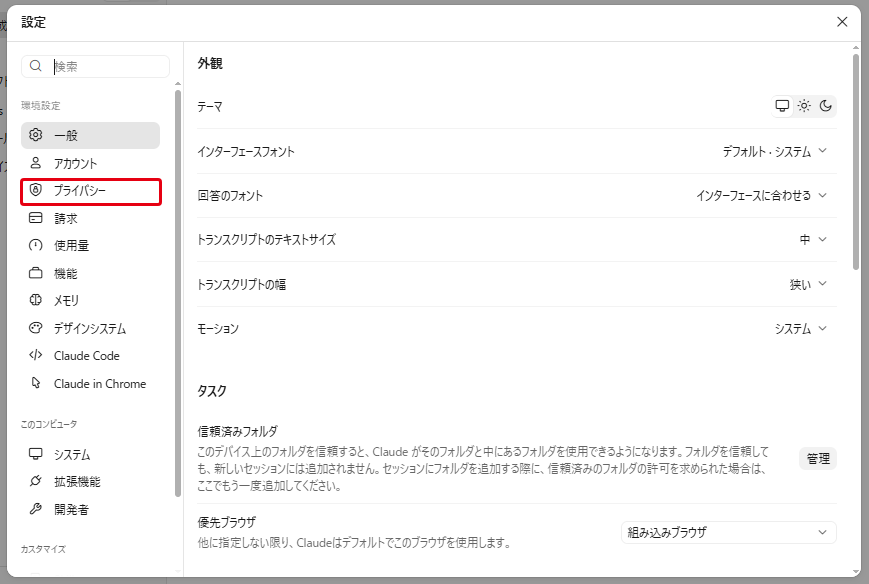Click into the 検索 input field
869x584 pixels.
coord(95,66)
